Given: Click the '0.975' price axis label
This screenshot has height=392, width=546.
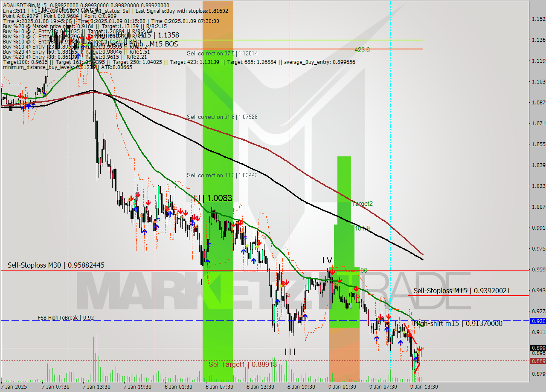Looking at the screenshot, I should (538, 248).
